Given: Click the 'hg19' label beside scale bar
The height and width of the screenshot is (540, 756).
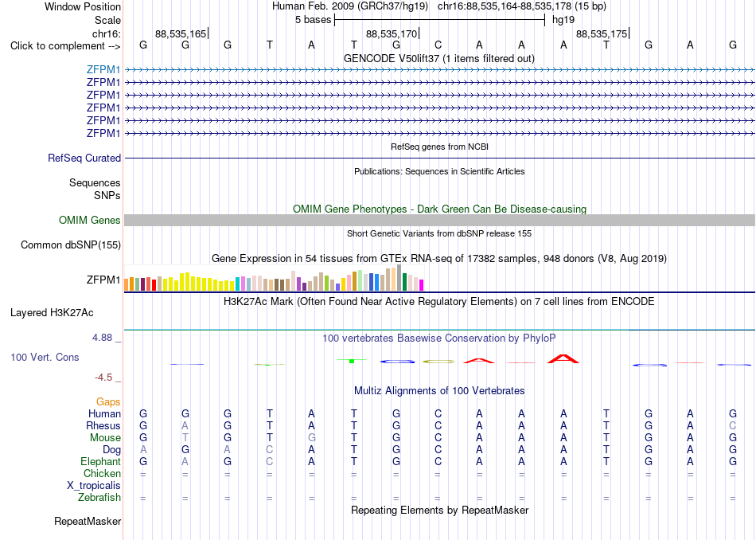Looking at the screenshot, I should pyautogui.click(x=563, y=20).
